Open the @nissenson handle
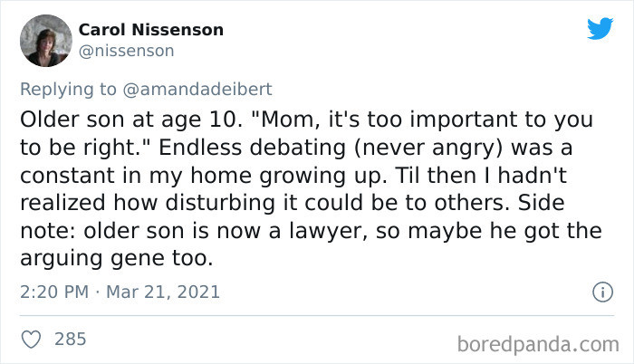The width and height of the screenshot is (634, 364). 126,51
